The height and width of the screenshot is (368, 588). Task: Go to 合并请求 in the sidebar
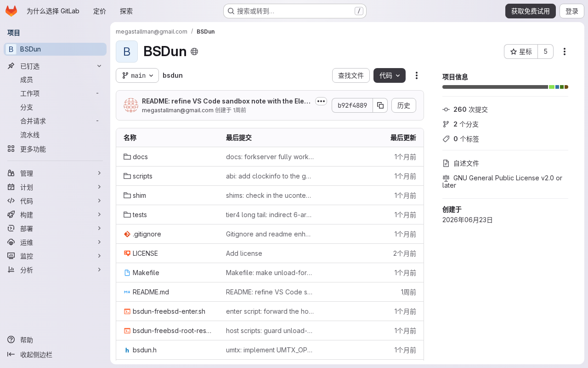pos(55,121)
